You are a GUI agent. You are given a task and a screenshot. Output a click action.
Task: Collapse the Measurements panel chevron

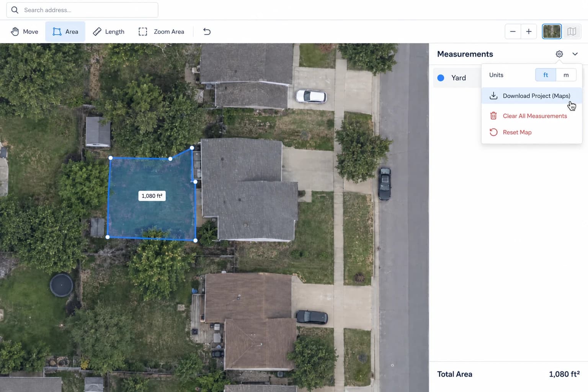pos(575,54)
